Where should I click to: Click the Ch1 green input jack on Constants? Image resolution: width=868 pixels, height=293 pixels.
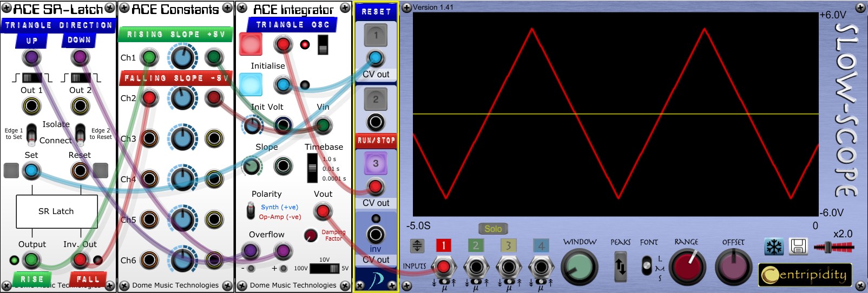[149, 57]
